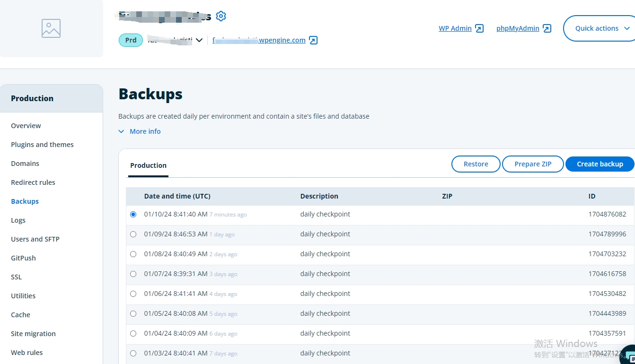Select the 01/09/24 8:46:53 AM backup
This screenshot has height=364, width=635.
(133, 234)
